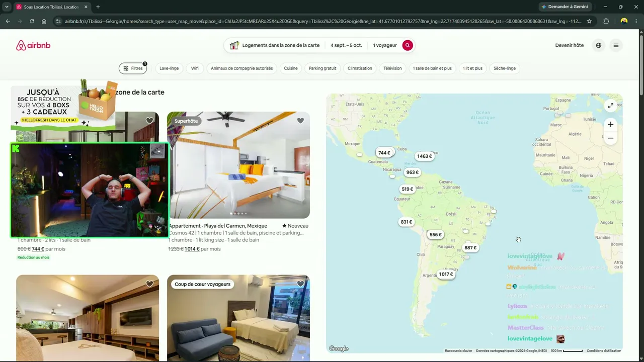This screenshot has width=644, height=362.
Task: Click Demander à Gemini
Action: pos(565,7)
